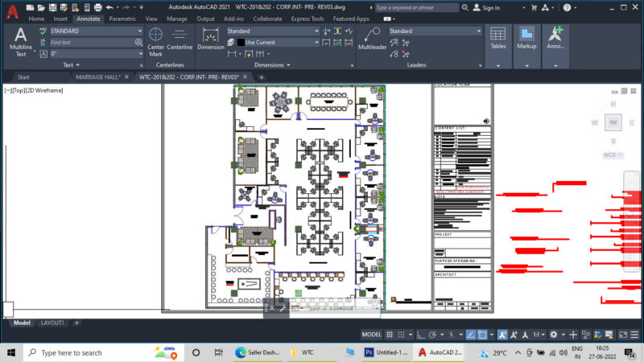Open the annotation scale 1:1 dropdown
Image resolution: width=644 pixels, height=362 pixels.
click(x=539, y=335)
